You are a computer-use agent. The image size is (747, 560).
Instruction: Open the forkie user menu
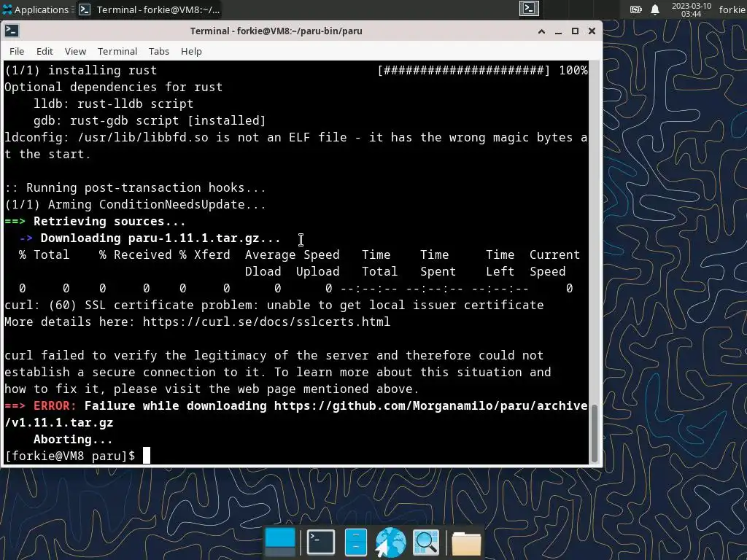732,9
